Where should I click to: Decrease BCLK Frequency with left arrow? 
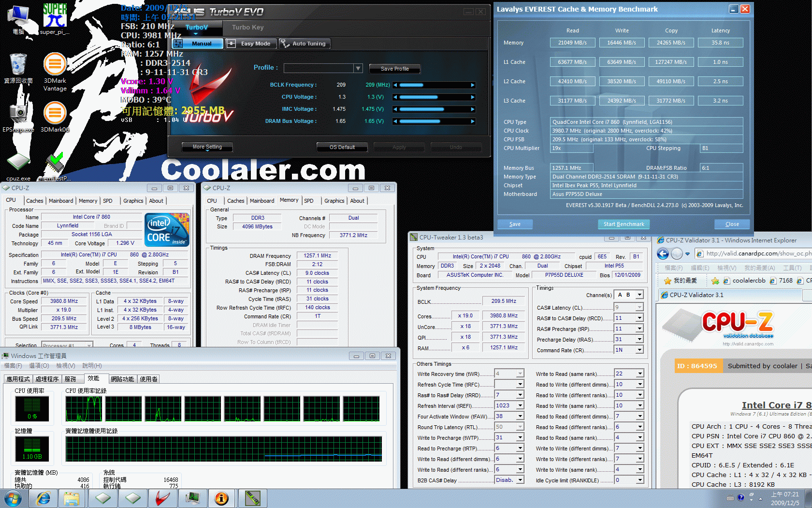tap(395, 85)
